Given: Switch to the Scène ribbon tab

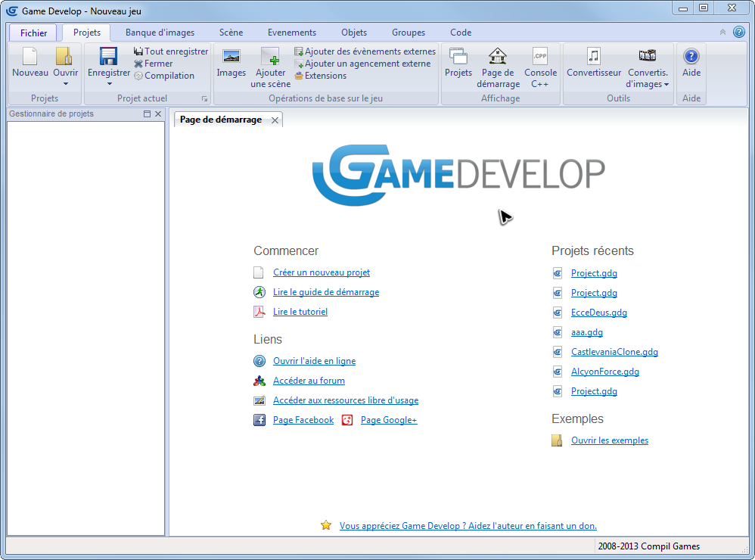Looking at the screenshot, I should tap(231, 33).
